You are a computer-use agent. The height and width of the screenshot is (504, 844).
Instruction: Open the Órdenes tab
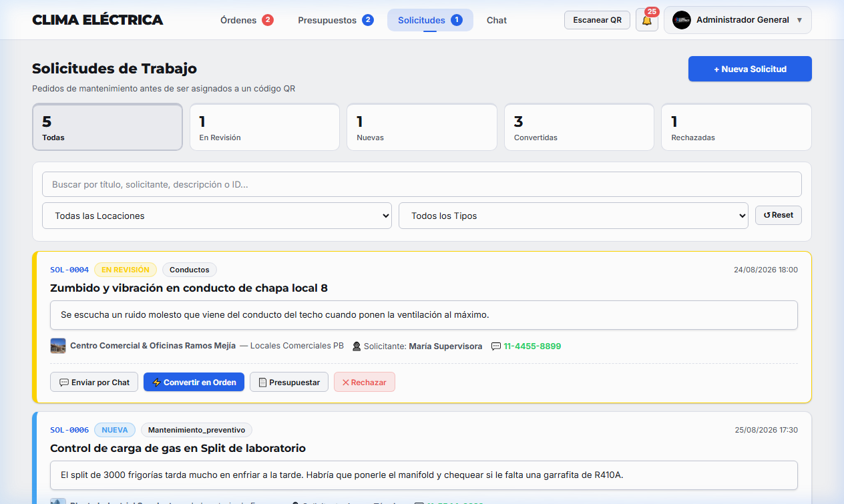pyautogui.click(x=246, y=20)
